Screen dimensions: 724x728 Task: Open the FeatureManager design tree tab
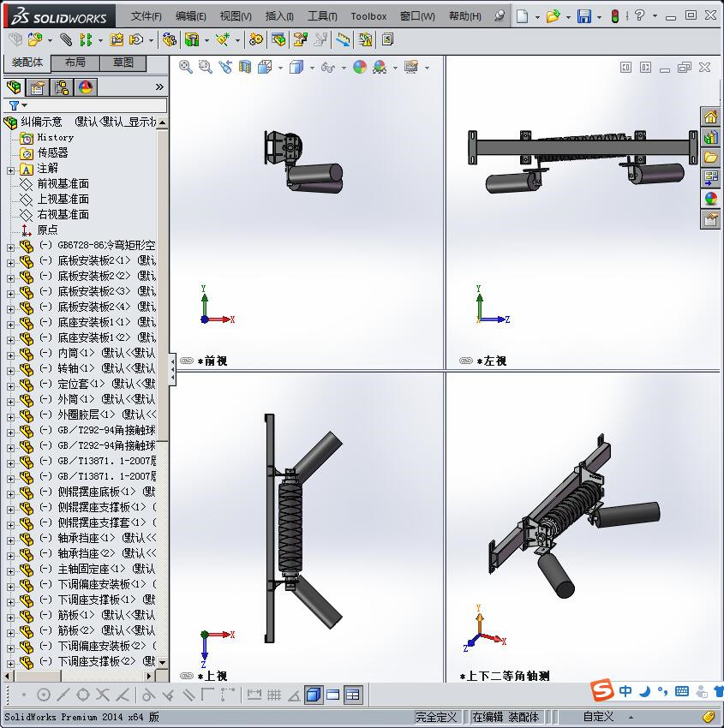[x=14, y=87]
